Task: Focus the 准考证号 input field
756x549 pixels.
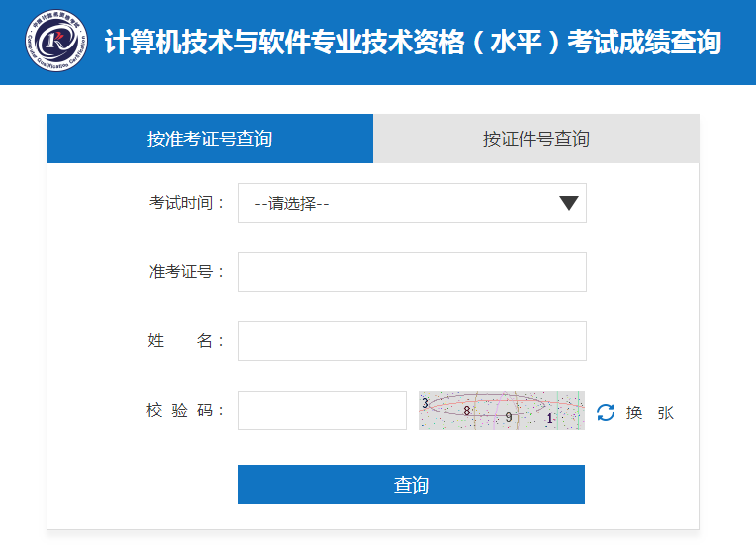Action: [x=412, y=272]
